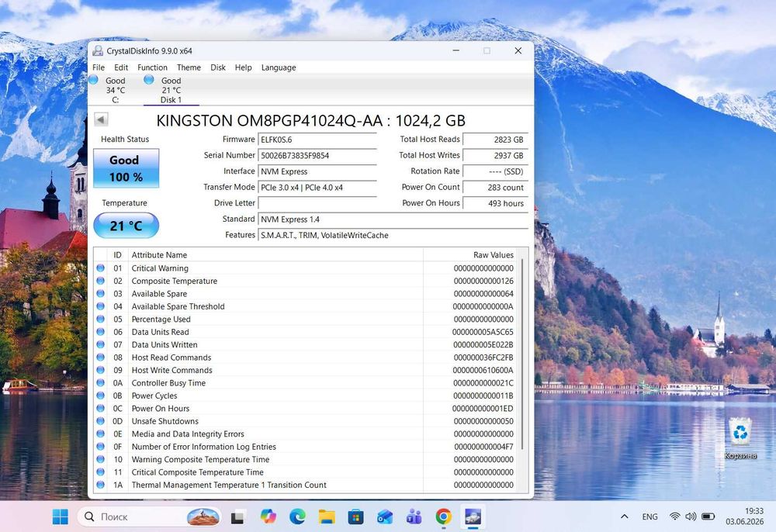Select the Disk 1 tab
Image resolution: width=776 pixels, height=532 pixels.
pos(171,90)
